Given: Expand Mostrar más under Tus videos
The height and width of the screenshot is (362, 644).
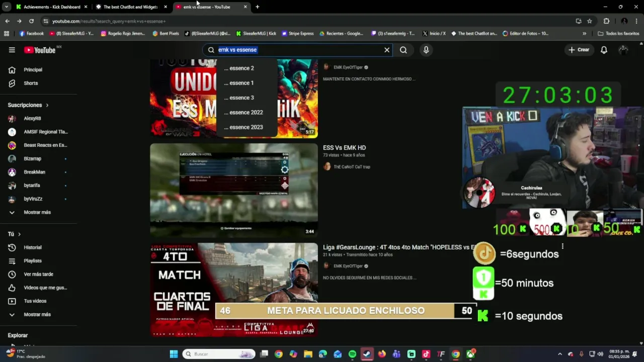Looking at the screenshot, I should click(38, 314).
